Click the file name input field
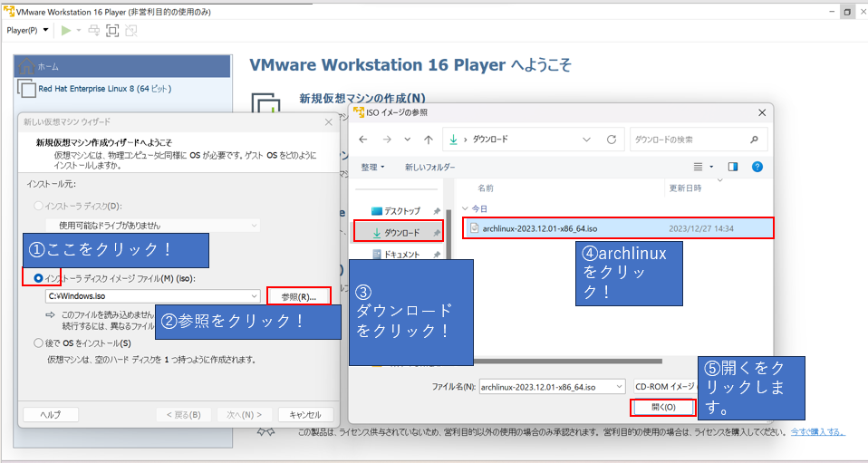Viewport: 868px width, 463px height. 546,387
